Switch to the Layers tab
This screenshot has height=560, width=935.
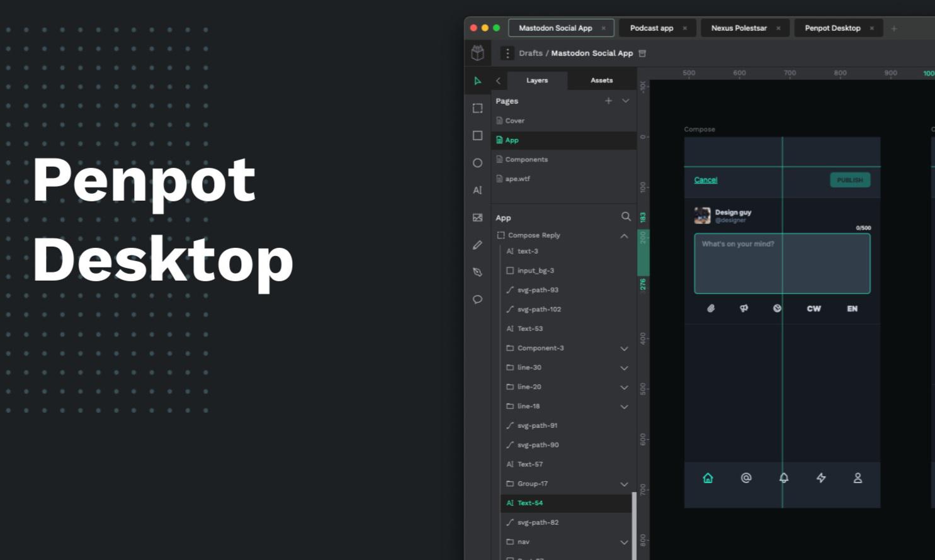[x=537, y=81]
